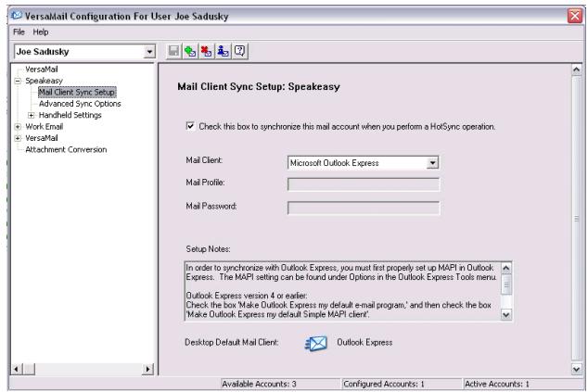This screenshot has height=392, width=588.
Task: Open the Joe Sadusky user dropdown
Action: click(x=149, y=51)
